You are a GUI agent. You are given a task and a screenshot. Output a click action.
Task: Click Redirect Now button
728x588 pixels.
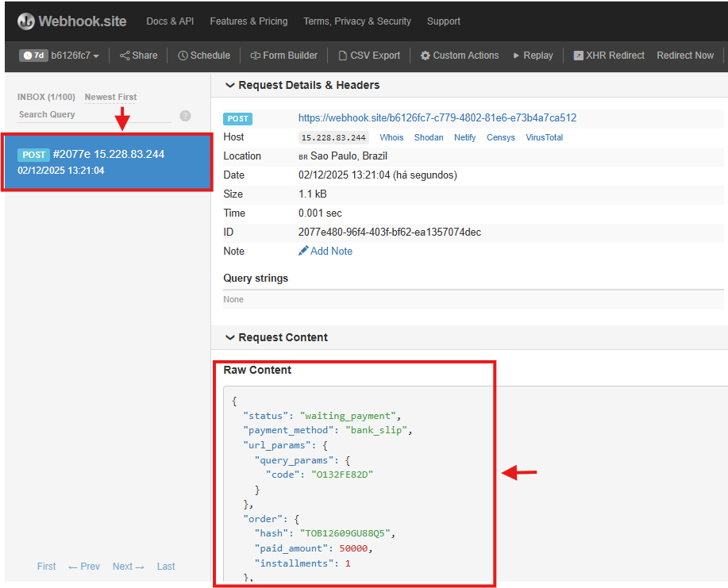[x=684, y=56]
